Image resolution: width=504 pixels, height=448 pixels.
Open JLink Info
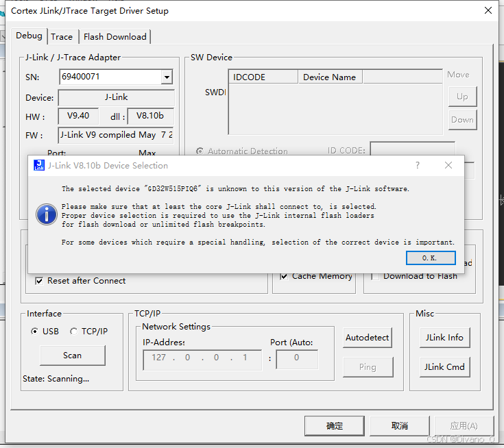pyautogui.click(x=444, y=338)
